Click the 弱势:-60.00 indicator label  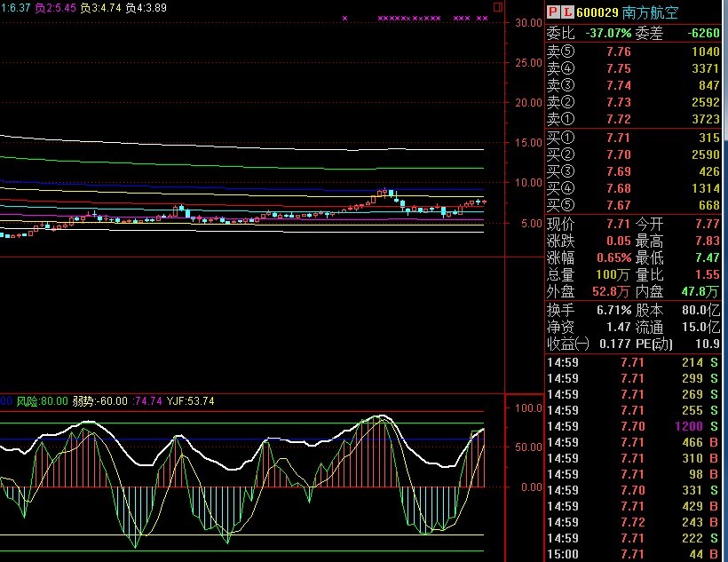pyautogui.click(x=100, y=401)
